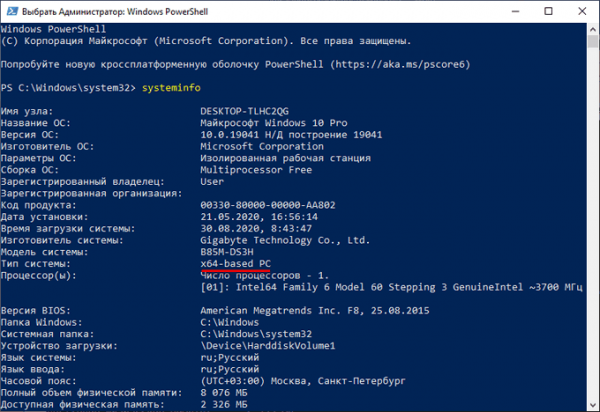The image size is (600, 412).
Task: Click system type 'x64-based PC'
Action: pyautogui.click(x=235, y=264)
